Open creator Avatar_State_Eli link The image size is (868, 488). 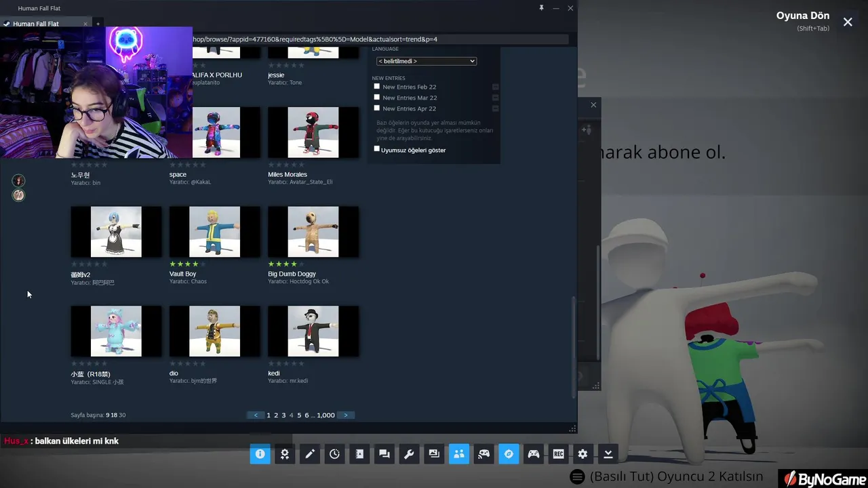click(311, 182)
